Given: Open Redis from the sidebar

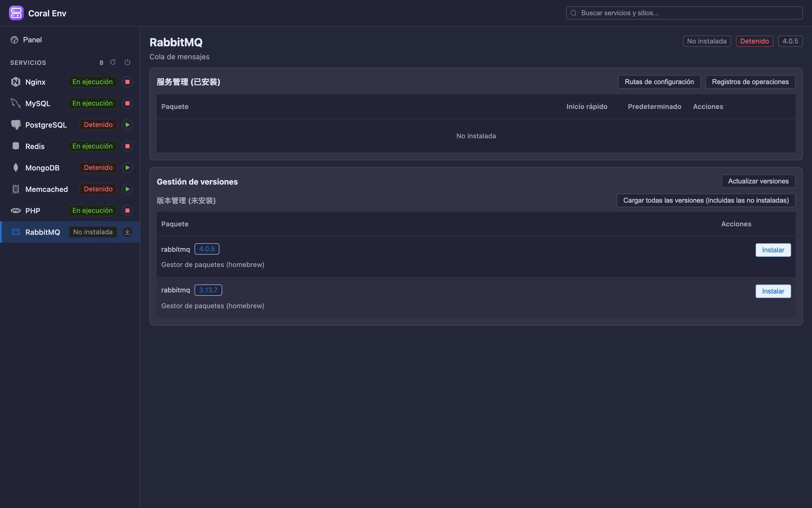Looking at the screenshot, I should point(70,146).
